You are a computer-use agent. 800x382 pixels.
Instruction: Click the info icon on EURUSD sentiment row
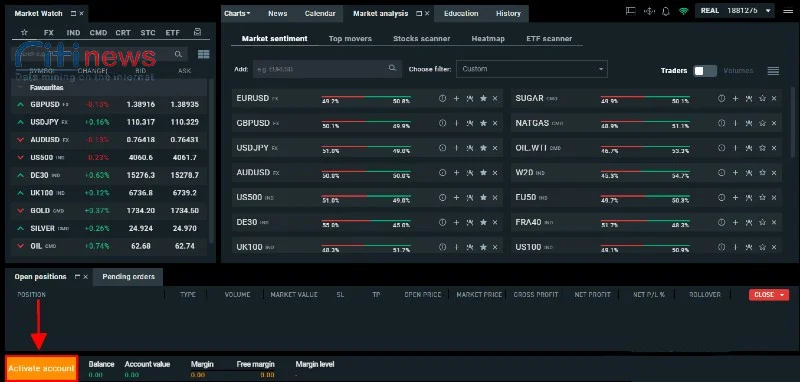(442, 98)
